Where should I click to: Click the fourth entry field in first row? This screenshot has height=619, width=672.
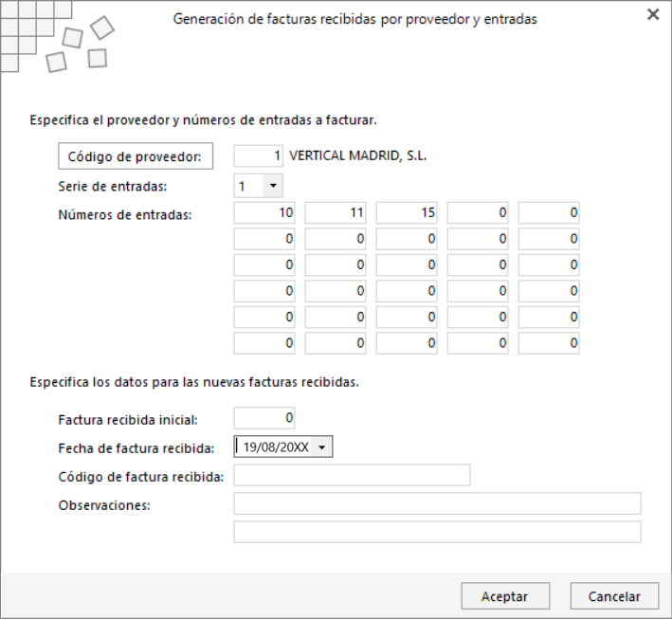point(478,212)
